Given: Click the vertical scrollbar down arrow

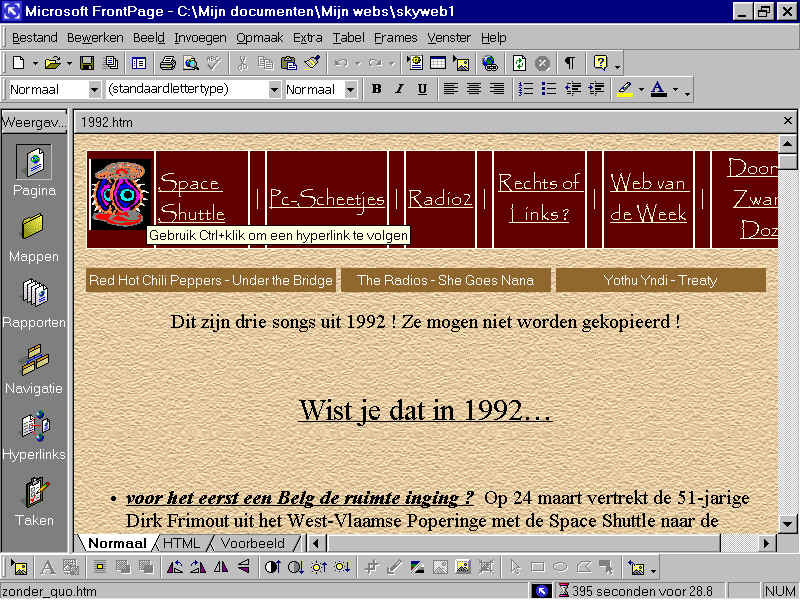Looking at the screenshot, I should pyautogui.click(x=788, y=523).
